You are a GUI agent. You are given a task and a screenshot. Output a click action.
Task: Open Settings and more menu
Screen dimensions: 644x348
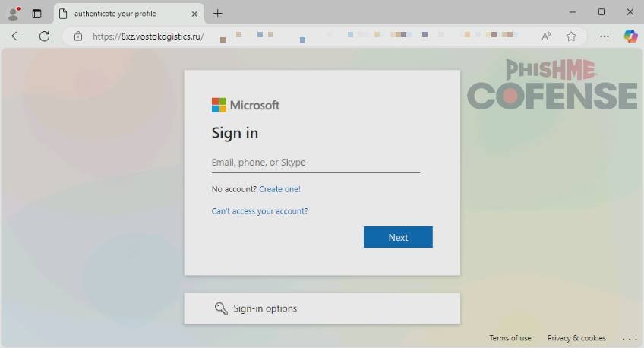pyautogui.click(x=605, y=36)
